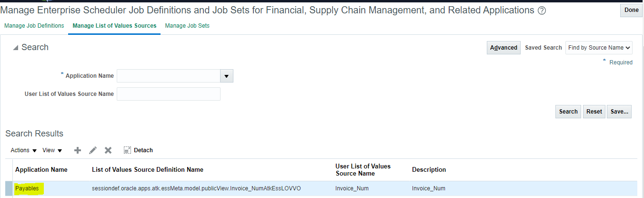
Task: Click the Search button
Action: 568,112
